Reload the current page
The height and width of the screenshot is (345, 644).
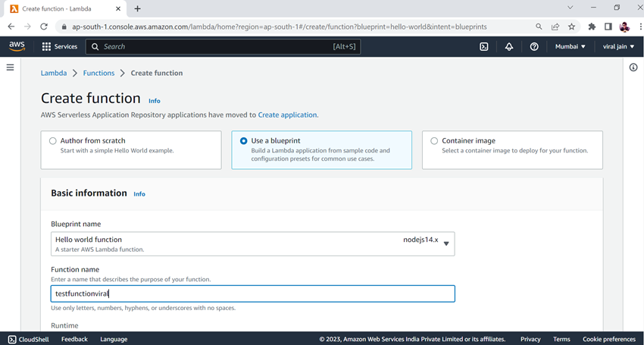(x=44, y=27)
